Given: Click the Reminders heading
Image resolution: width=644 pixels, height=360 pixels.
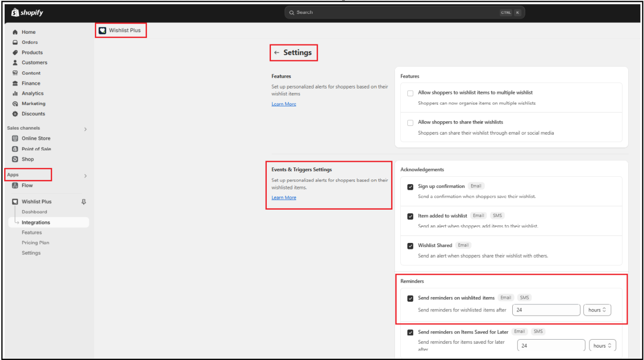Looking at the screenshot, I should pyautogui.click(x=412, y=281).
